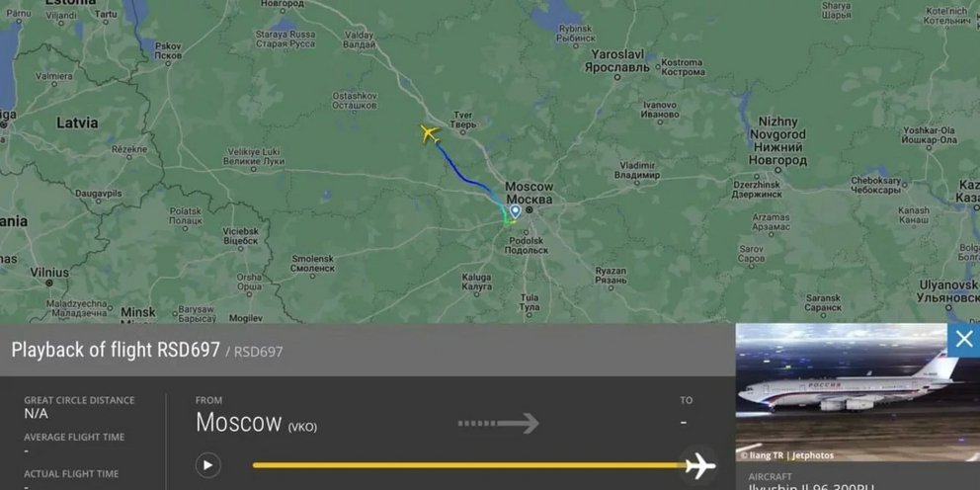
Task: Open the Ilyushin aircraft photo thumbnail
Action: (x=842, y=392)
